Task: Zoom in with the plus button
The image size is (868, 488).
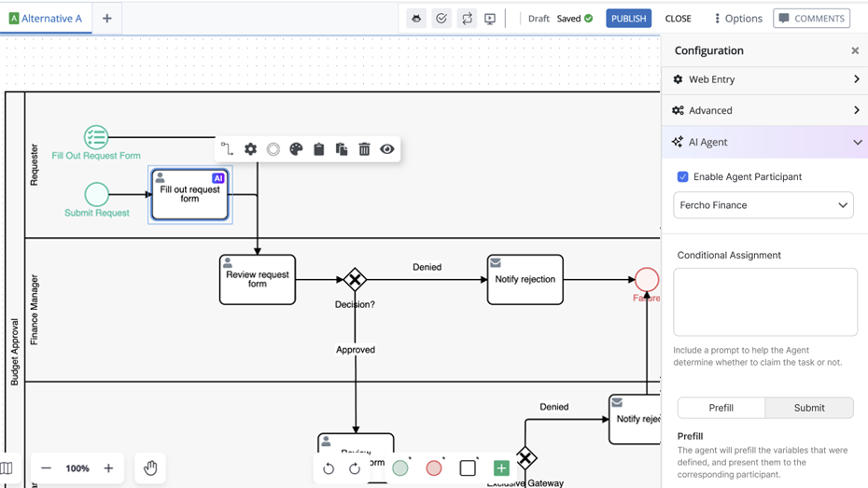Action: coord(108,468)
